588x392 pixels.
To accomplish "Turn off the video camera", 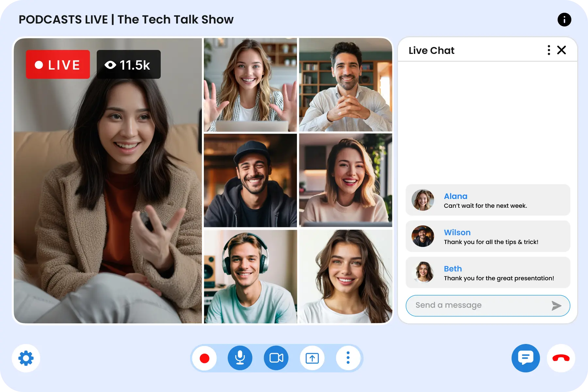I will pyautogui.click(x=276, y=358).
